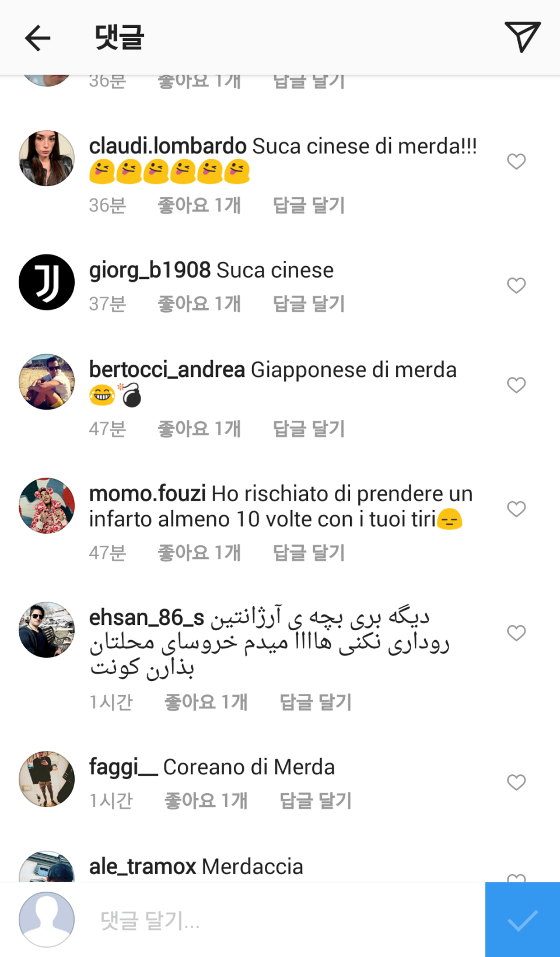Open claudi.lombardo's profile picture
Image resolution: width=560 pixels, height=957 pixels.
point(47,158)
